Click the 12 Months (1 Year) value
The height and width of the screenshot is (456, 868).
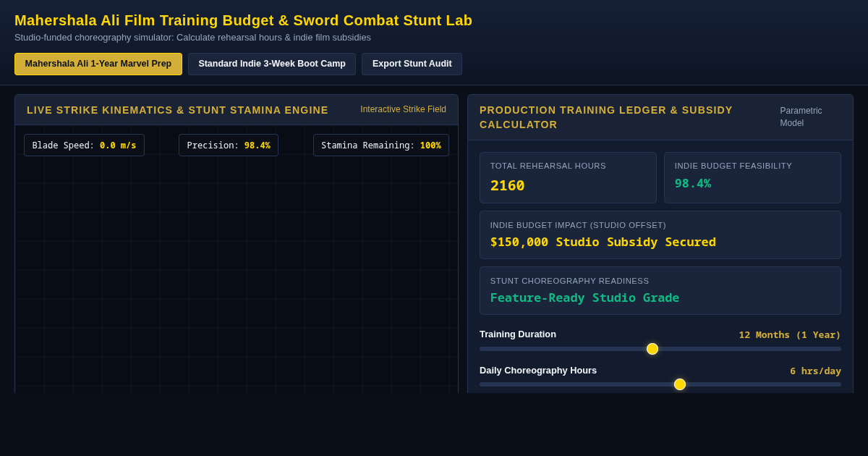point(790,334)
